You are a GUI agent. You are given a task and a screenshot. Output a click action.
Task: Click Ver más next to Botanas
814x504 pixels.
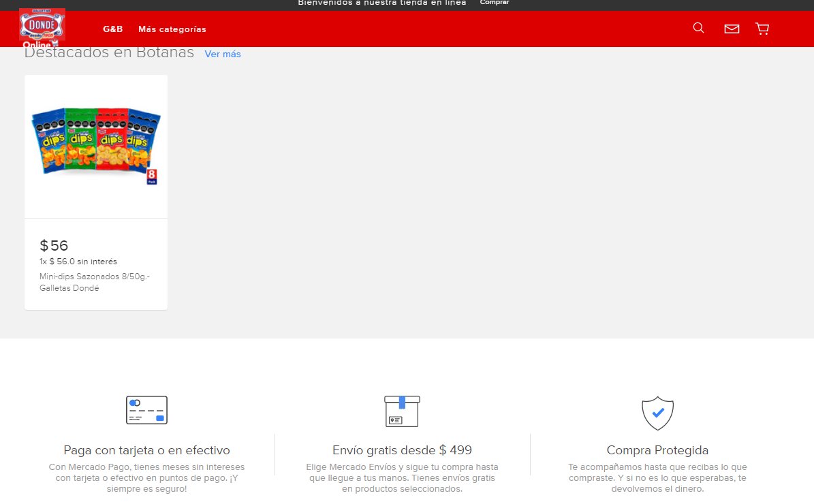coord(223,54)
